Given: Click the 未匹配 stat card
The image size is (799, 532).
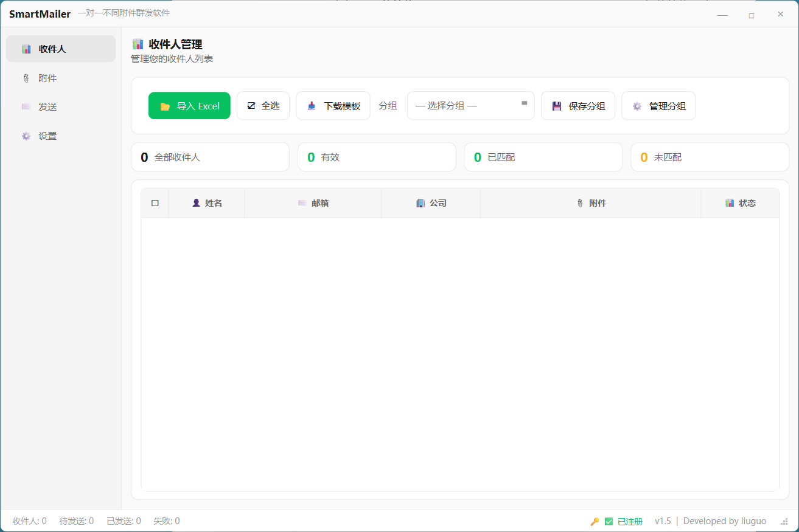Looking at the screenshot, I should point(710,157).
